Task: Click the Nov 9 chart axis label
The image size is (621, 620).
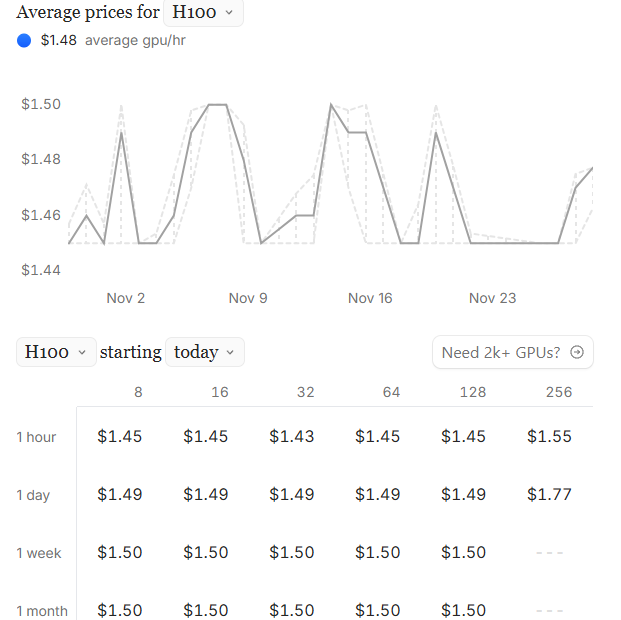Action: coord(248,298)
